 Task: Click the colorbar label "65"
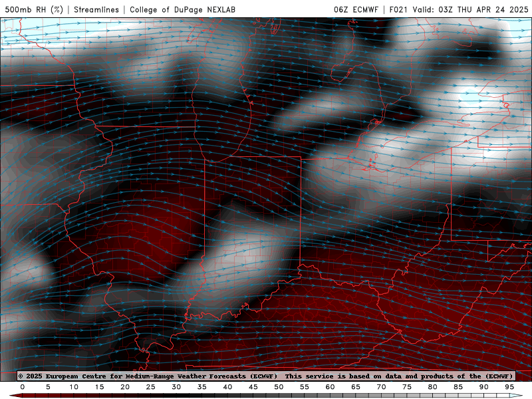tap(356, 387)
